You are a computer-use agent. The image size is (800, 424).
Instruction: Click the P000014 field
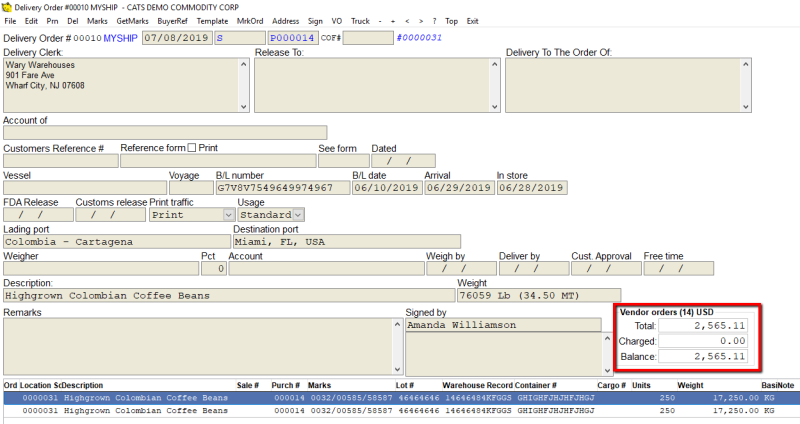[293, 38]
